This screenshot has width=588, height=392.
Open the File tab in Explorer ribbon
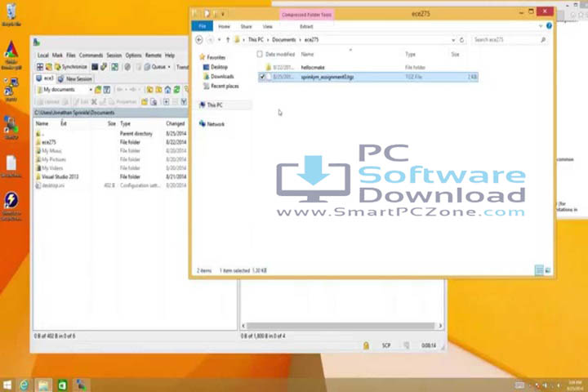click(x=203, y=26)
